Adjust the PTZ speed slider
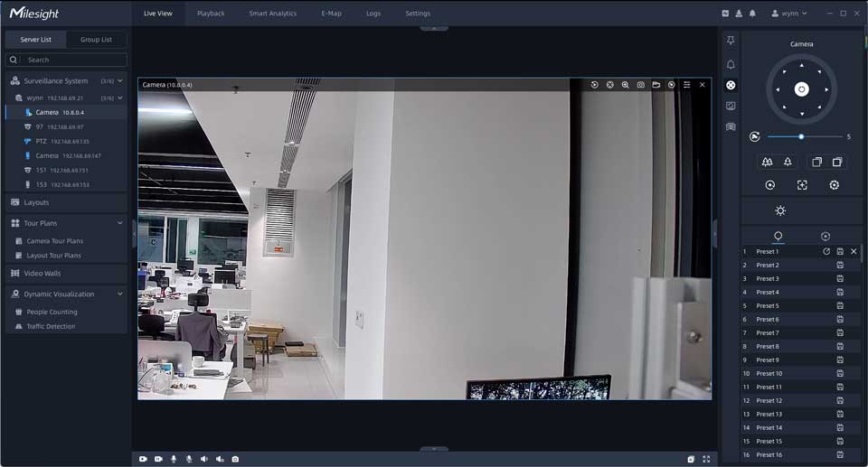Screen dimensions: 868x467 801,136
